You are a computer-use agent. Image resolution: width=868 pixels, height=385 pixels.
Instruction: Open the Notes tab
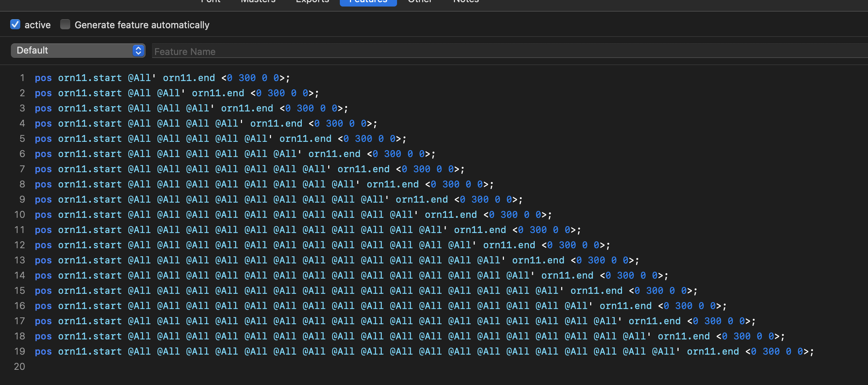click(x=466, y=1)
